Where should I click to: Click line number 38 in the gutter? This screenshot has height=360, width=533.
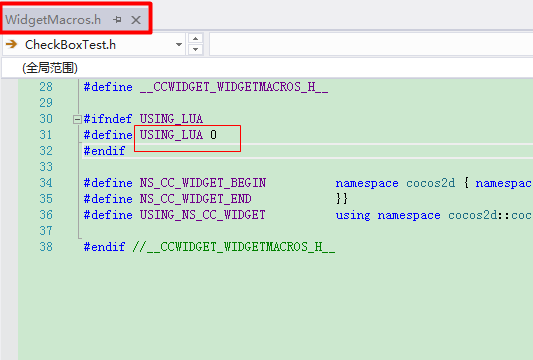46,246
